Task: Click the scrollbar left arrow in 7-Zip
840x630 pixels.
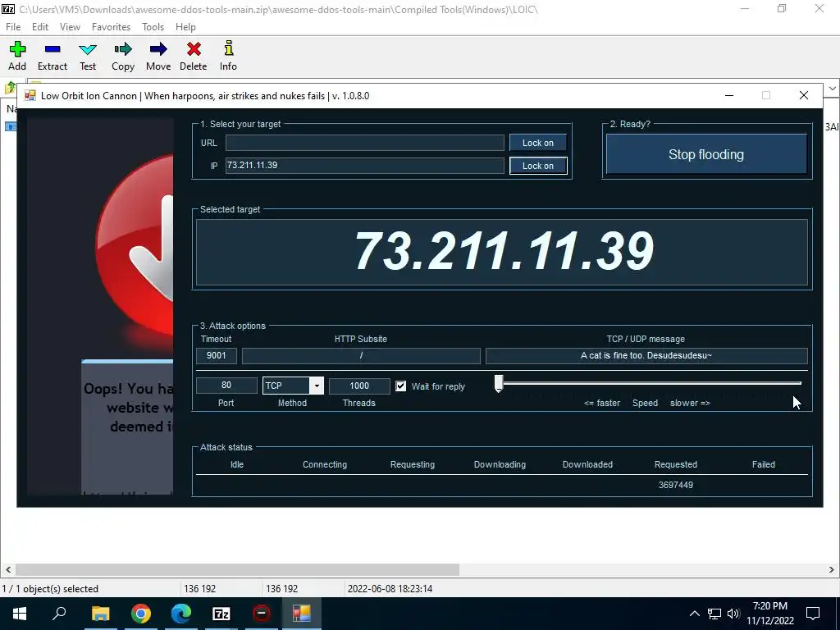Action: coord(8,569)
